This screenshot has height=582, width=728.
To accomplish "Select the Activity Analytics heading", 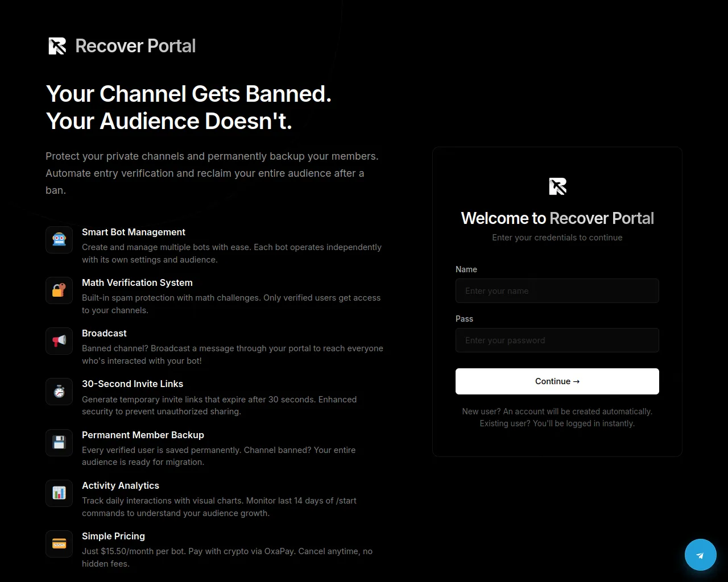I will tap(121, 485).
